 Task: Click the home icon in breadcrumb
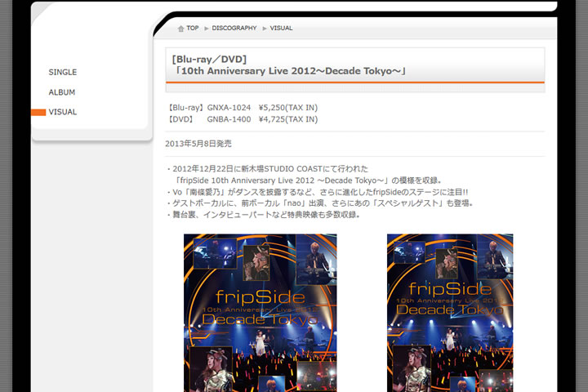pyautogui.click(x=180, y=29)
